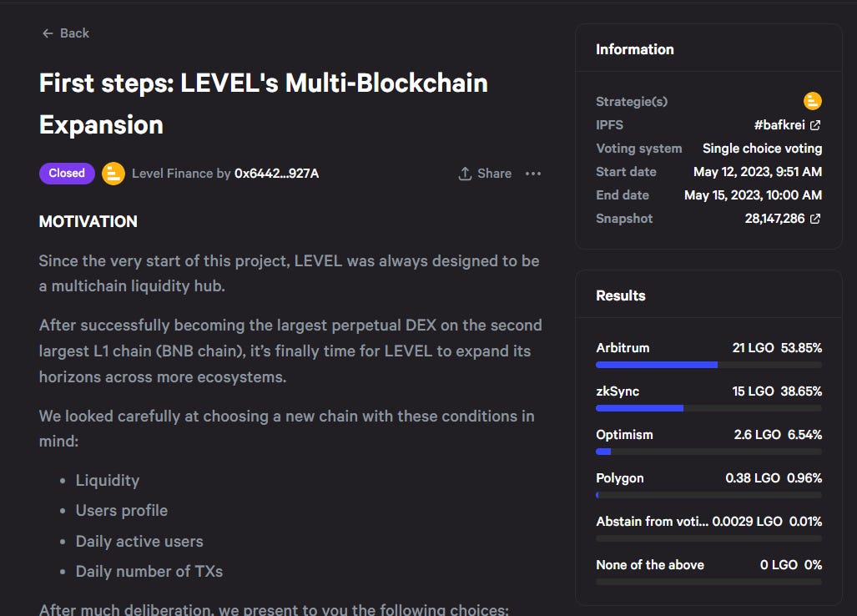Select the zkSync result label

[x=618, y=391]
